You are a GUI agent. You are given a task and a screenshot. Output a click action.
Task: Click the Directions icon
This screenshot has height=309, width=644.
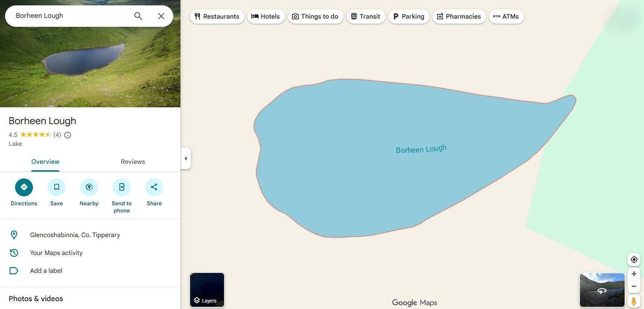(x=24, y=187)
